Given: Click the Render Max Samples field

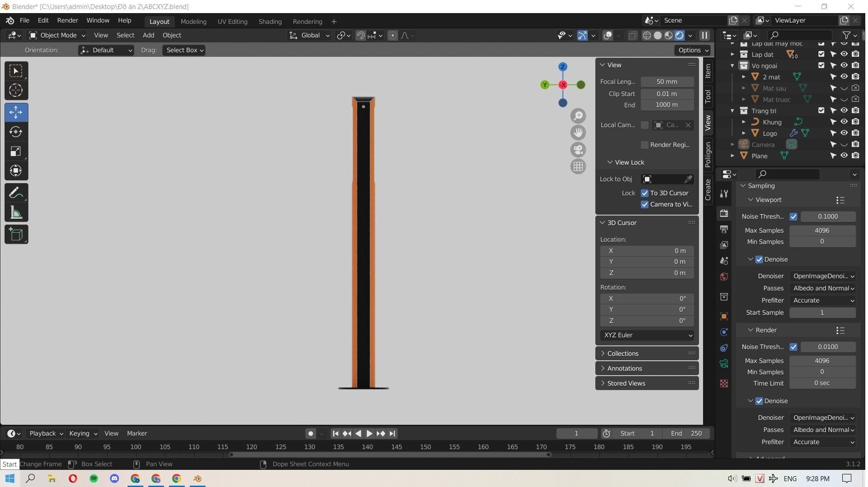Looking at the screenshot, I should click(x=822, y=361).
